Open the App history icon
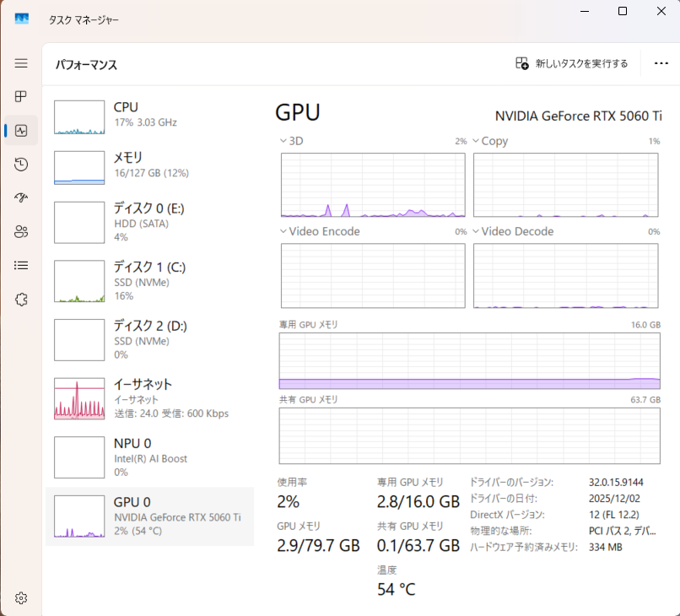 [x=21, y=165]
